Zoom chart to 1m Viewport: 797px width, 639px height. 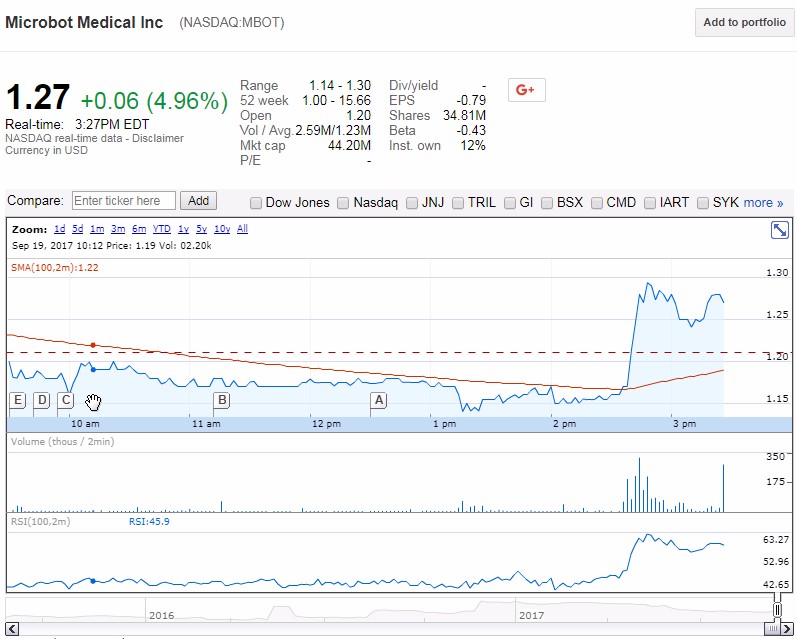tap(97, 229)
